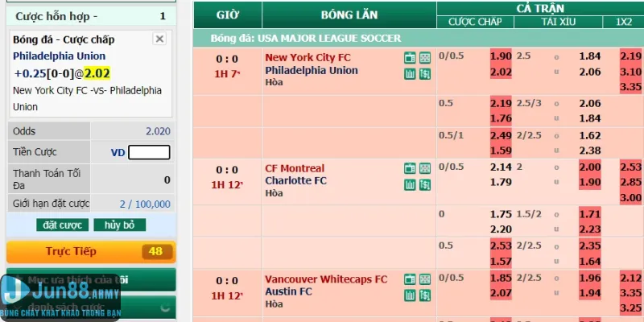
Task: Remove Philadelphia Union bet from slip
Action: 159,39
